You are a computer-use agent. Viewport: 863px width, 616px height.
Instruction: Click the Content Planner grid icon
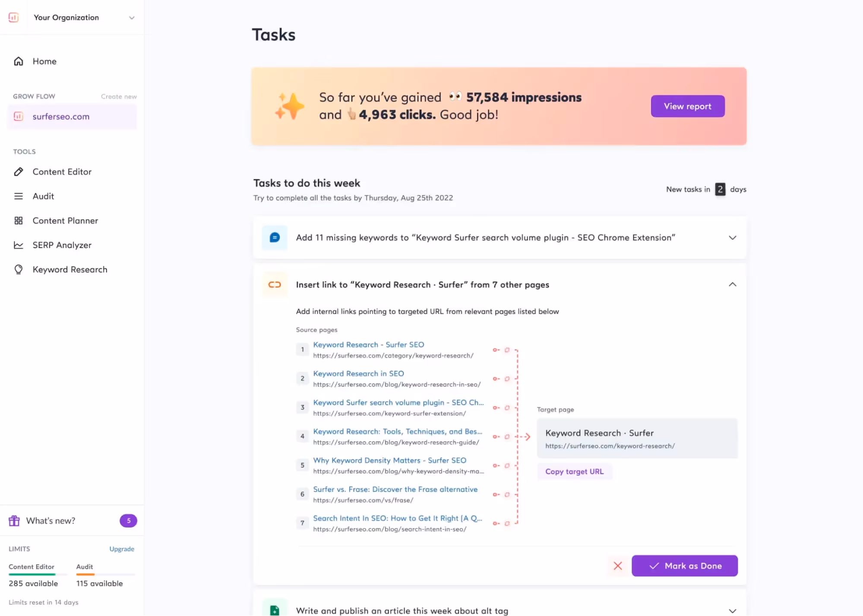tap(19, 220)
